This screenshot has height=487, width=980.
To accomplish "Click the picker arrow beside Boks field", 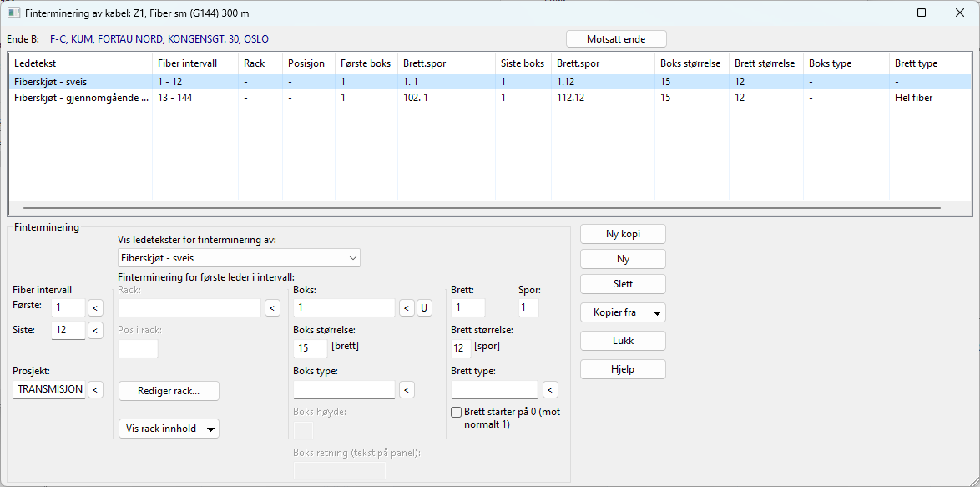I will pos(407,307).
